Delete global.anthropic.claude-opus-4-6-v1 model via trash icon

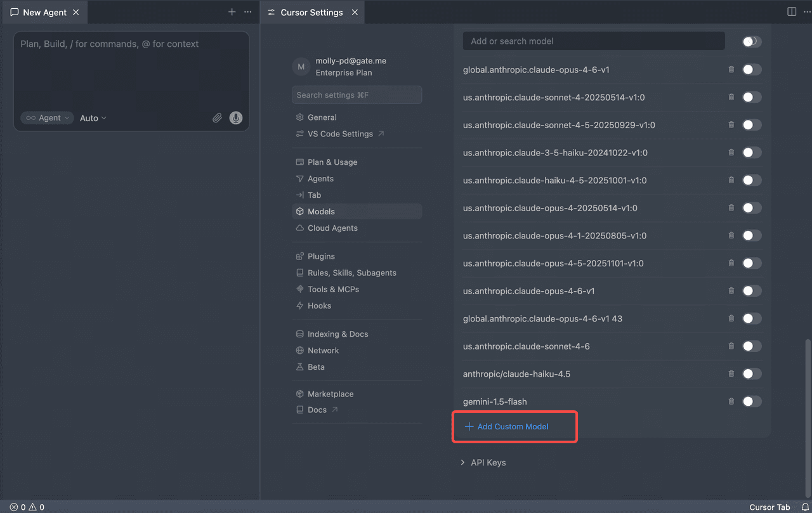click(x=731, y=69)
